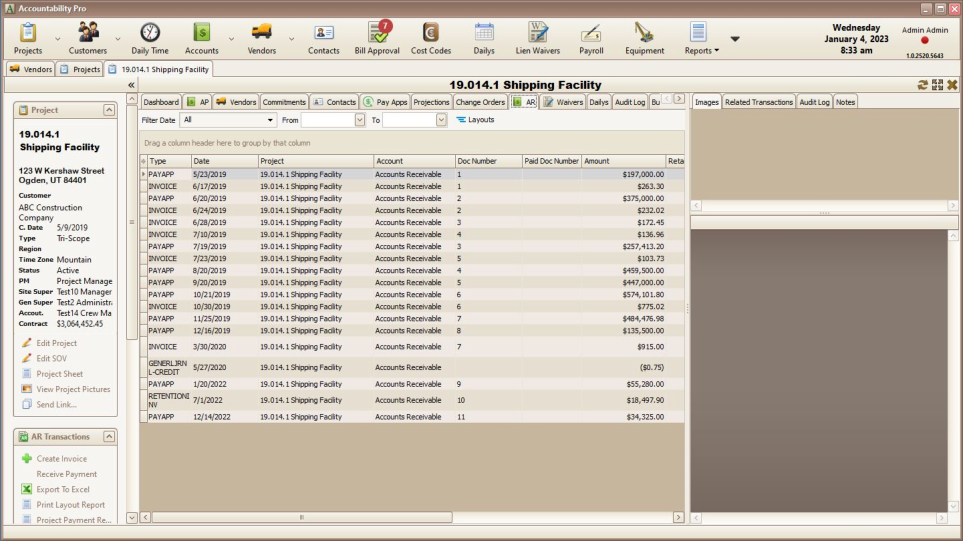The width and height of the screenshot is (963, 541).
Task: Open the Lien Waivers module
Action: click(x=537, y=36)
